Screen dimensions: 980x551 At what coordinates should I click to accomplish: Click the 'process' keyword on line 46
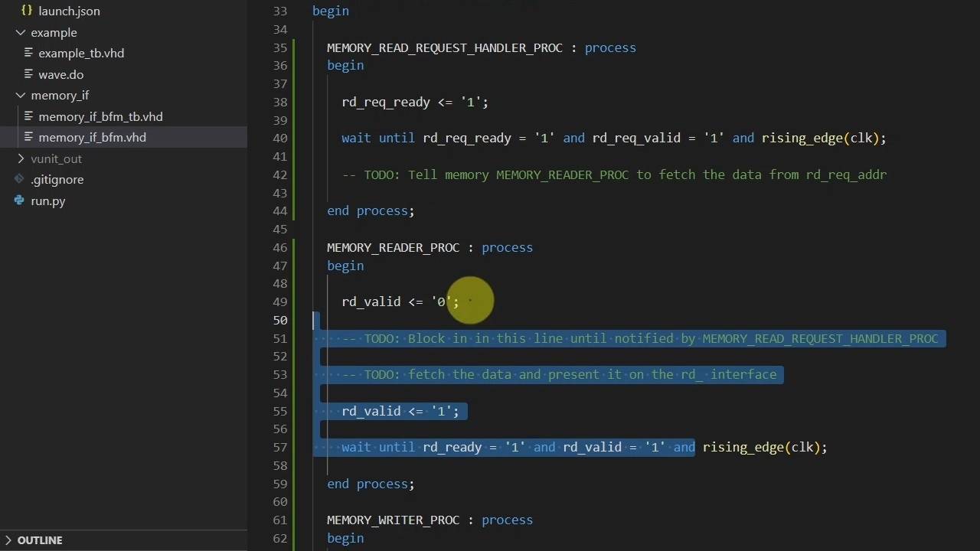[507, 247]
